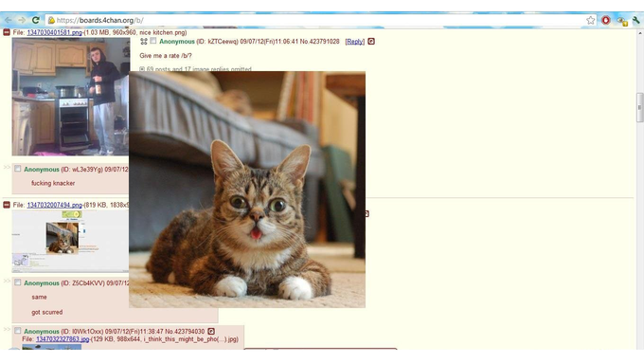The height and width of the screenshot is (364, 644).
Task: Collapse the thread with file 1347032007494.png
Action: coord(7,205)
